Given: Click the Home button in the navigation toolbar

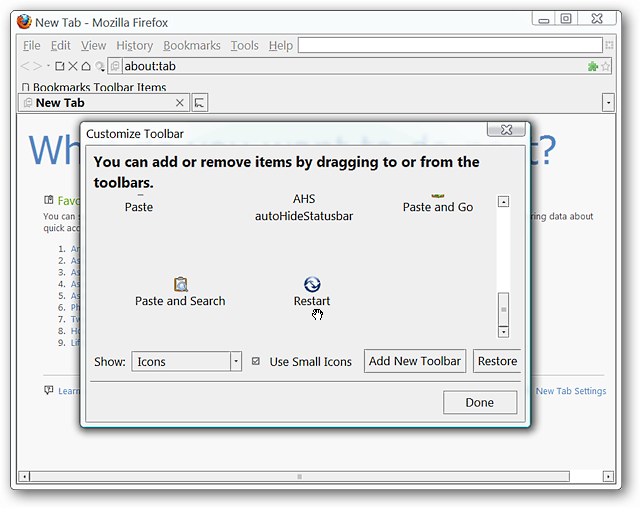Looking at the screenshot, I should click(x=86, y=66).
